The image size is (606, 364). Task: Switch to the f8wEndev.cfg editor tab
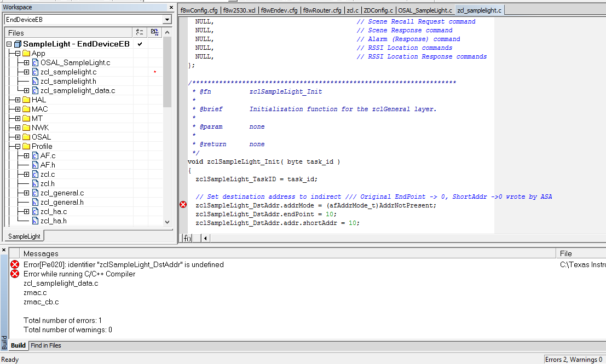279,10
